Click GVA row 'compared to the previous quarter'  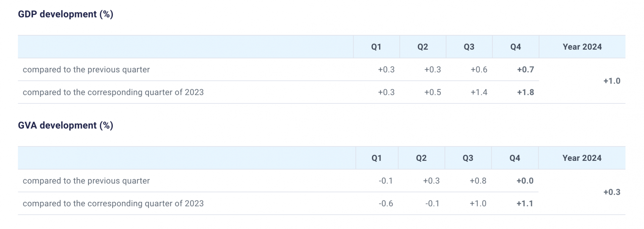coord(86,181)
